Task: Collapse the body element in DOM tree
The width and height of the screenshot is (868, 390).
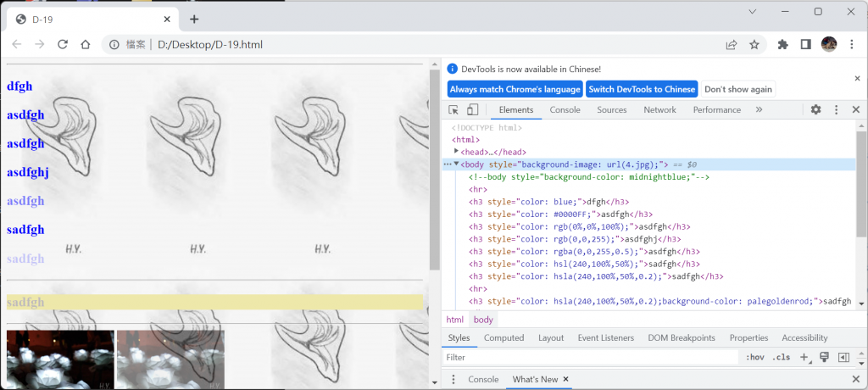Action: click(456, 164)
